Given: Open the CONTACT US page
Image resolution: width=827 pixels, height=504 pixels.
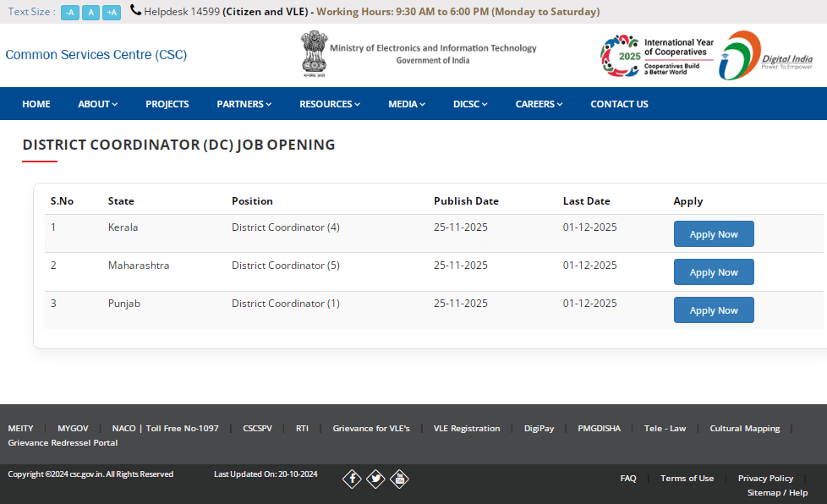Looking at the screenshot, I should pyautogui.click(x=618, y=103).
